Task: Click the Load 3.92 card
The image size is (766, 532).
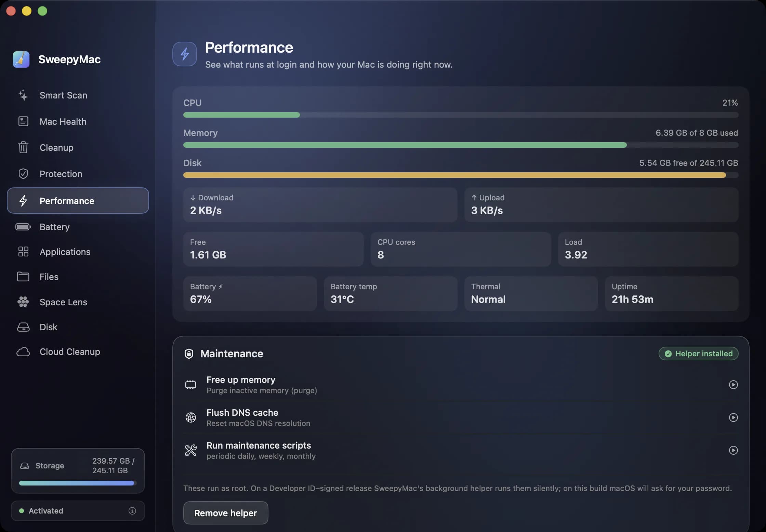Action: [x=648, y=249]
